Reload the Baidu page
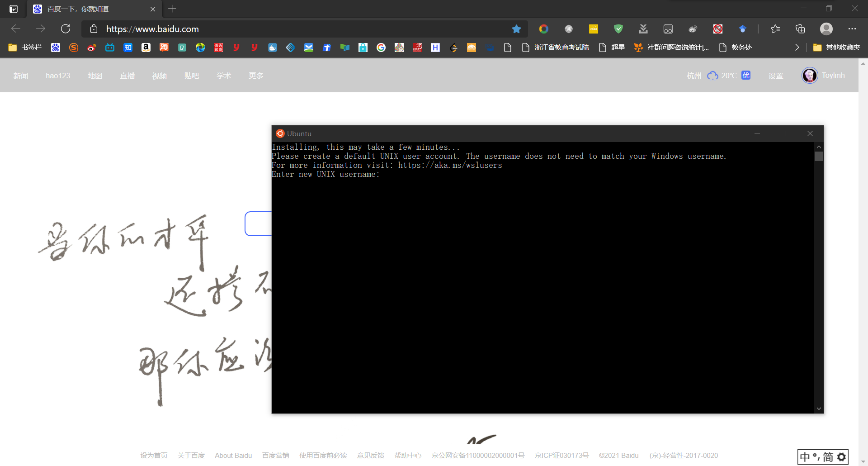Image resolution: width=868 pixels, height=466 pixels. click(66, 29)
